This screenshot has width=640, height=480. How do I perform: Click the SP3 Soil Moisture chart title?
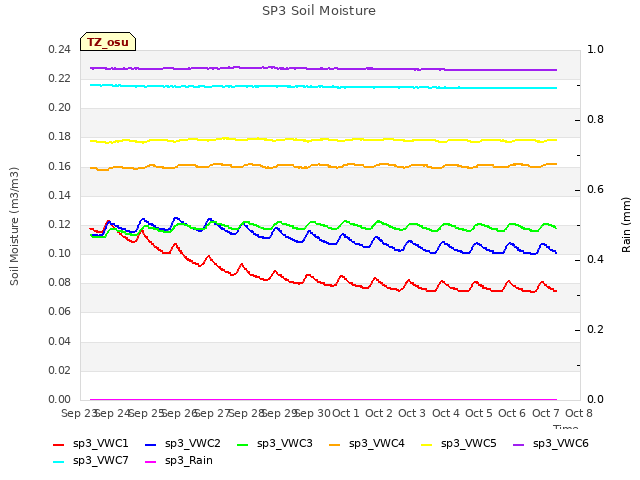tap(319, 11)
